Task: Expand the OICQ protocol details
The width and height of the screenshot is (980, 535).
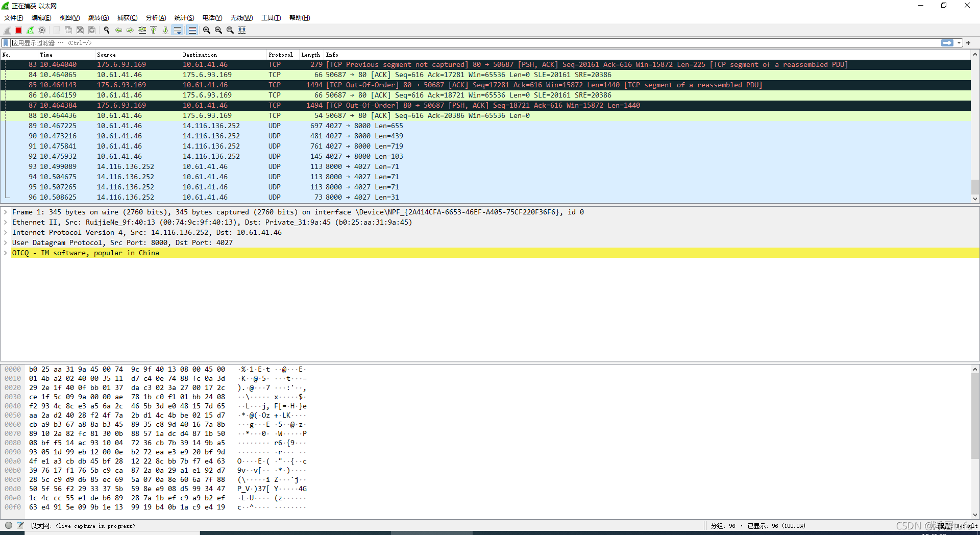Action: tap(6, 253)
